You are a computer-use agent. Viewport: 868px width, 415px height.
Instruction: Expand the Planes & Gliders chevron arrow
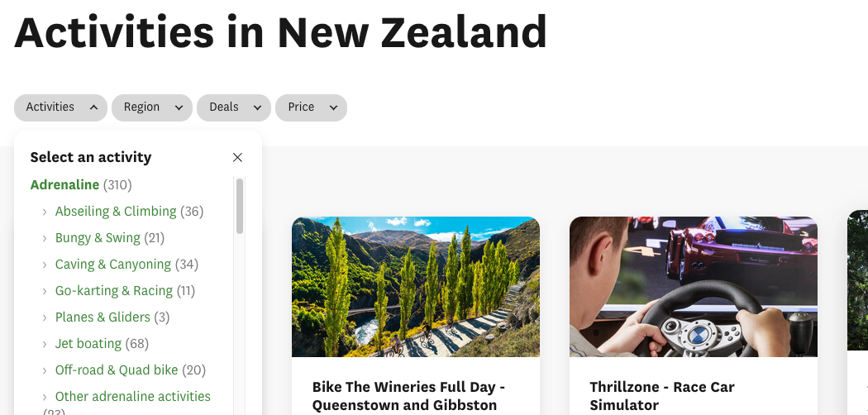click(x=45, y=317)
